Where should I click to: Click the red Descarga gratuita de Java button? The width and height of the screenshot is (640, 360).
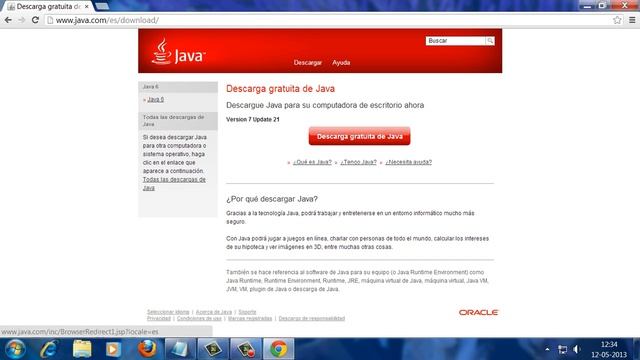360,136
